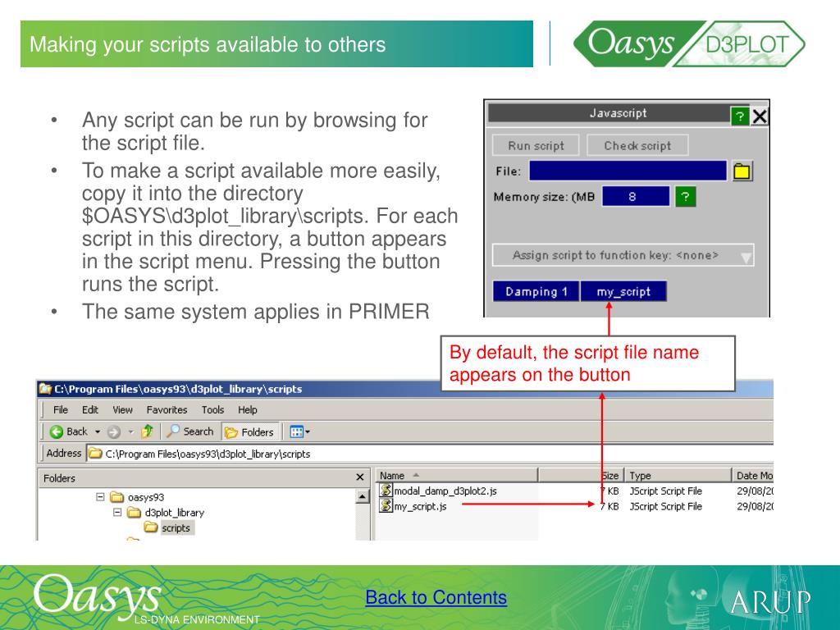The image size is (840, 630).
Task: Click the Check script button
Action: [637, 145]
